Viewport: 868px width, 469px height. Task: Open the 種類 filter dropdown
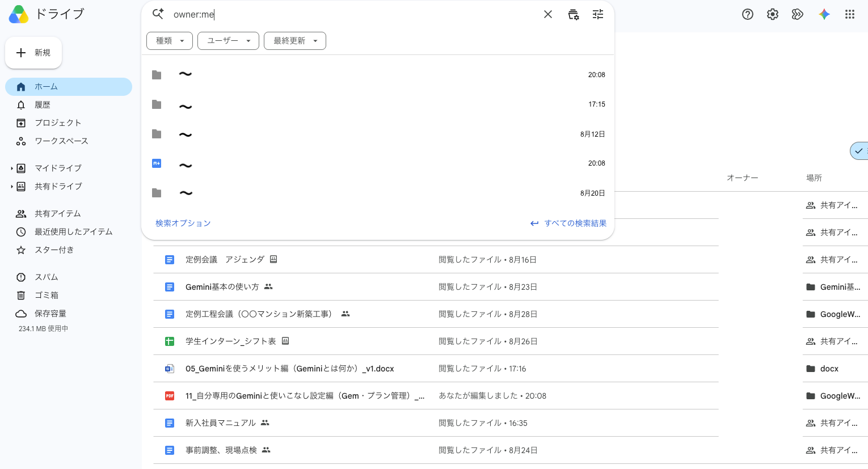(x=170, y=41)
